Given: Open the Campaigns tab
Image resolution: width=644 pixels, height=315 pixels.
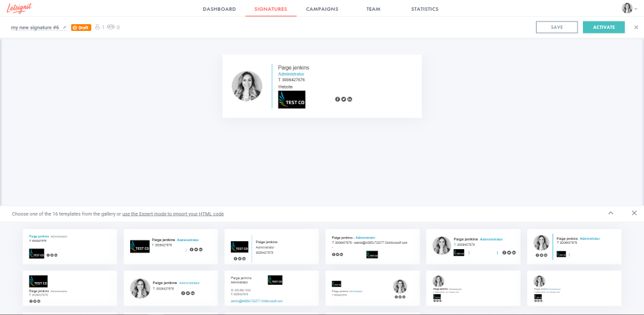Looking at the screenshot, I should pyautogui.click(x=322, y=9).
